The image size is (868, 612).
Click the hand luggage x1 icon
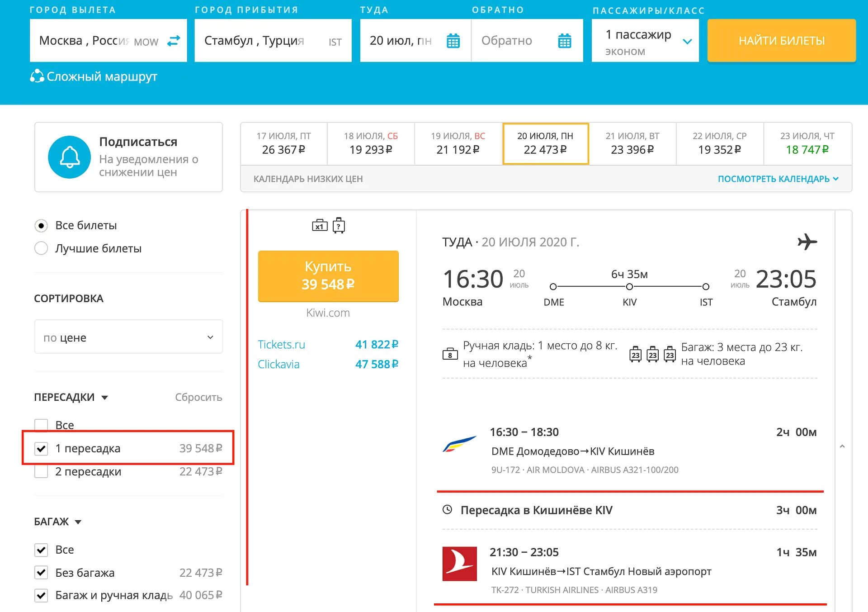pyautogui.click(x=320, y=226)
